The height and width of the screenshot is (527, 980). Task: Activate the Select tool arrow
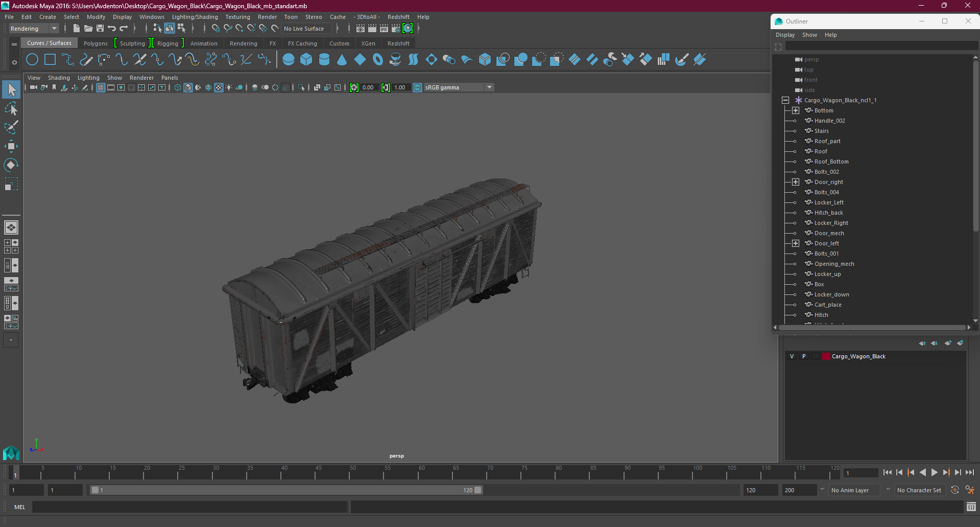[11, 90]
